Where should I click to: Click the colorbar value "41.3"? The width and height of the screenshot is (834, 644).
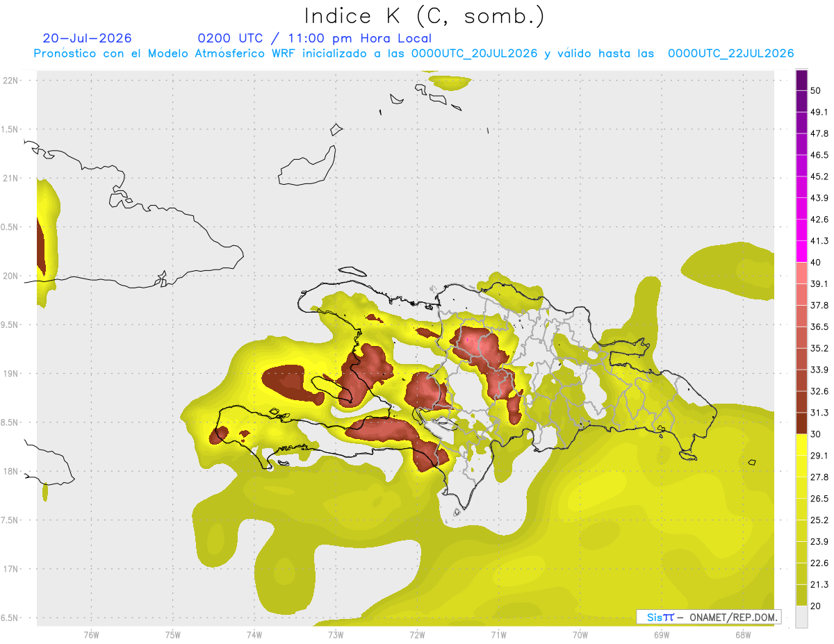click(x=819, y=241)
